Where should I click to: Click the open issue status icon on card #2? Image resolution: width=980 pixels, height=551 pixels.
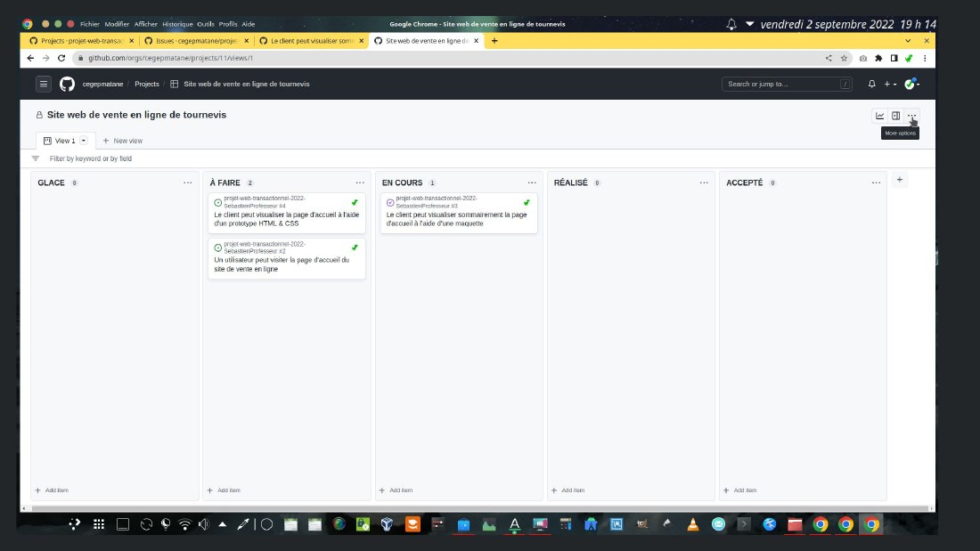[x=218, y=248]
